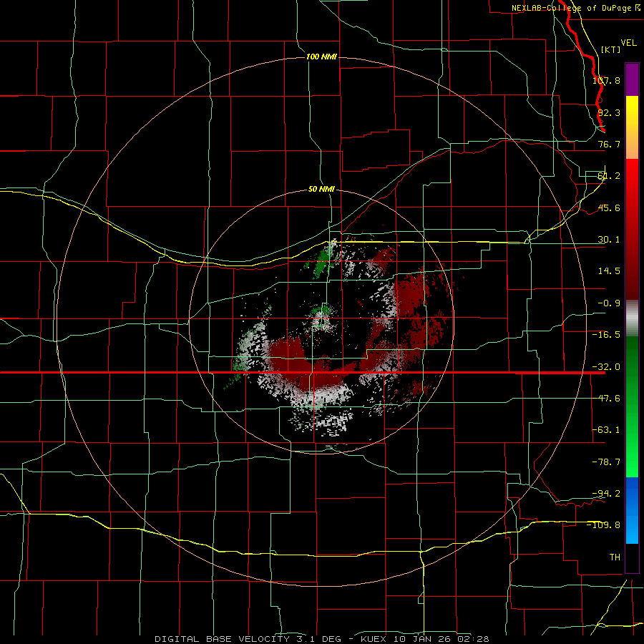Click the -32.0 velocity scale value
Screen dimensions: 644x644
[x=606, y=367]
